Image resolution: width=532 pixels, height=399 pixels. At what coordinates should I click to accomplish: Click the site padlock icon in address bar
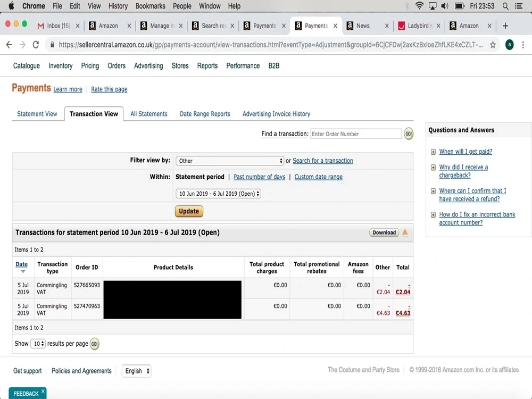tap(52, 45)
